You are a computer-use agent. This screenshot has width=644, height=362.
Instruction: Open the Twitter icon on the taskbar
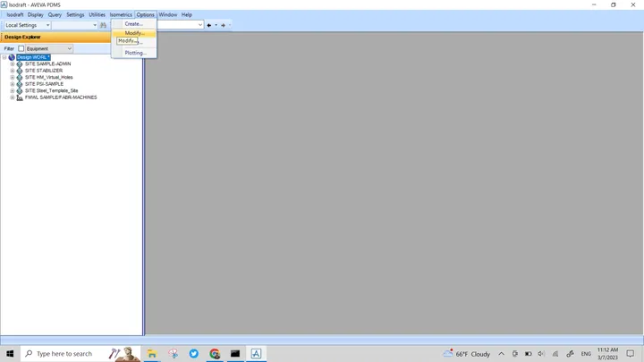193,353
